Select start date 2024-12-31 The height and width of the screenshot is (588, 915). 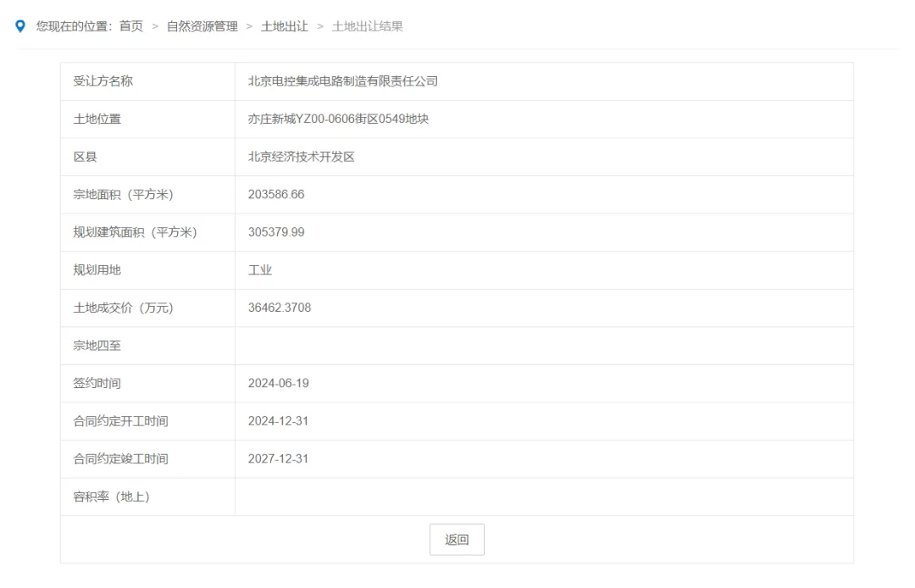tap(279, 421)
